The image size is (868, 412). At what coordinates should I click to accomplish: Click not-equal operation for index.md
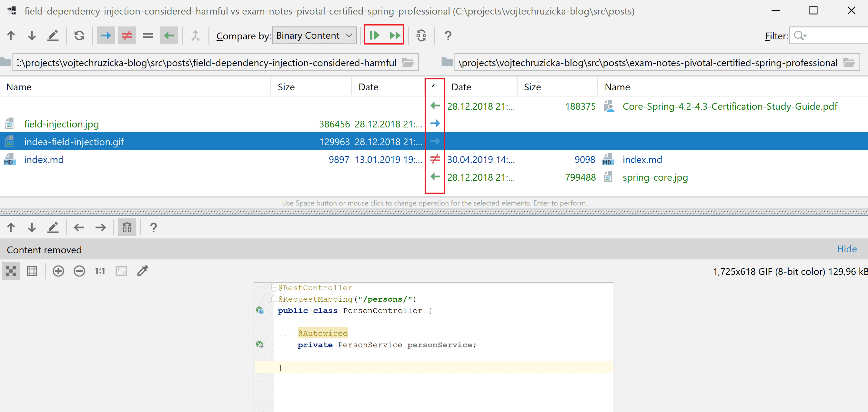[435, 159]
